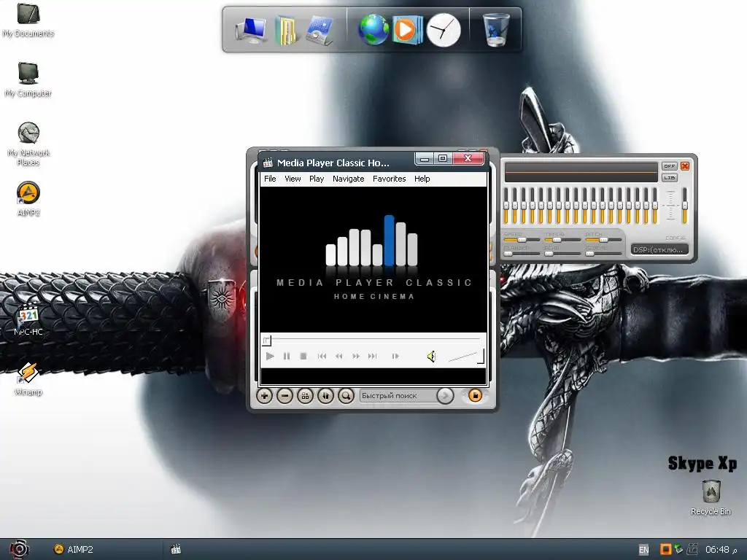The image size is (747, 560).
Task: Adjust the MPC volume slider
Action: [465, 356]
